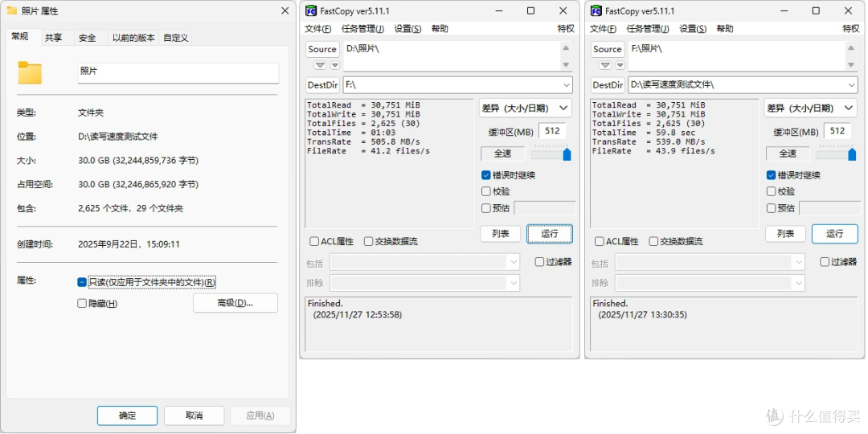Image resolution: width=868 pixels, height=434 pixels.
Task: Click speed slider handle in right FastCopy
Action: [x=853, y=154]
